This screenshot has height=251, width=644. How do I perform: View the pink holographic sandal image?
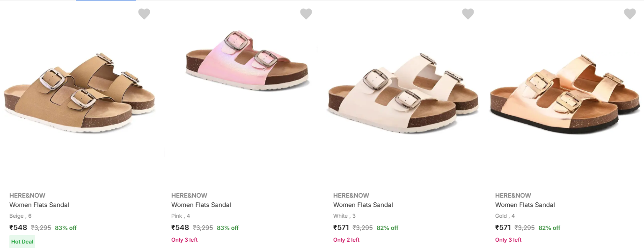click(247, 61)
